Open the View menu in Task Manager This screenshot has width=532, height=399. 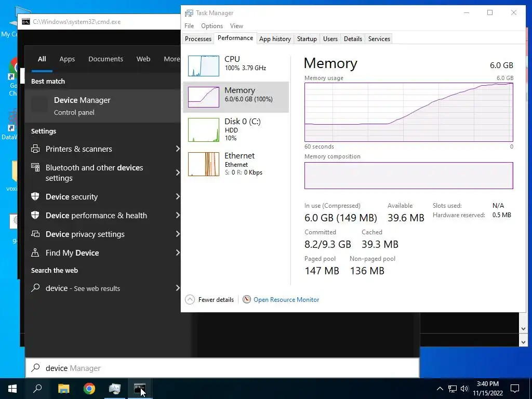pyautogui.click(x=236, y=26)
